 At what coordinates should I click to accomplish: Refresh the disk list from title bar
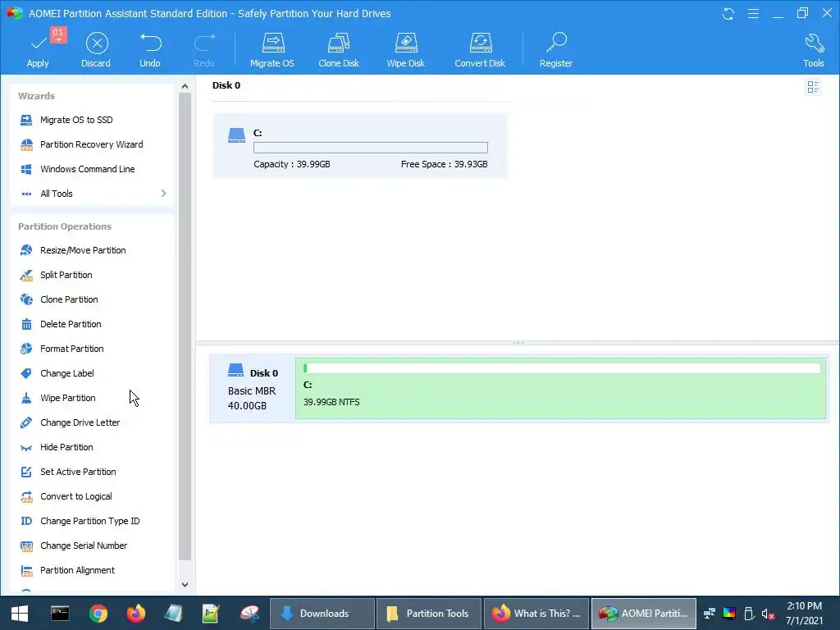[728, 14]
